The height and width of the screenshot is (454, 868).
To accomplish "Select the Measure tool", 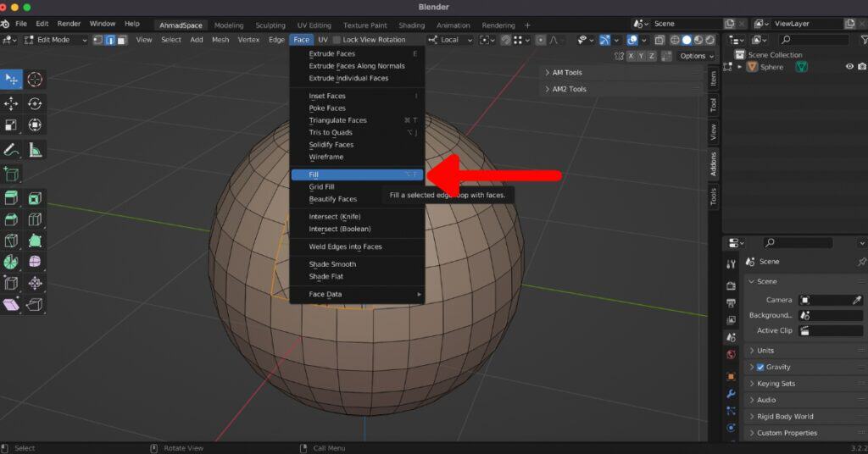I will click(35, 150).
